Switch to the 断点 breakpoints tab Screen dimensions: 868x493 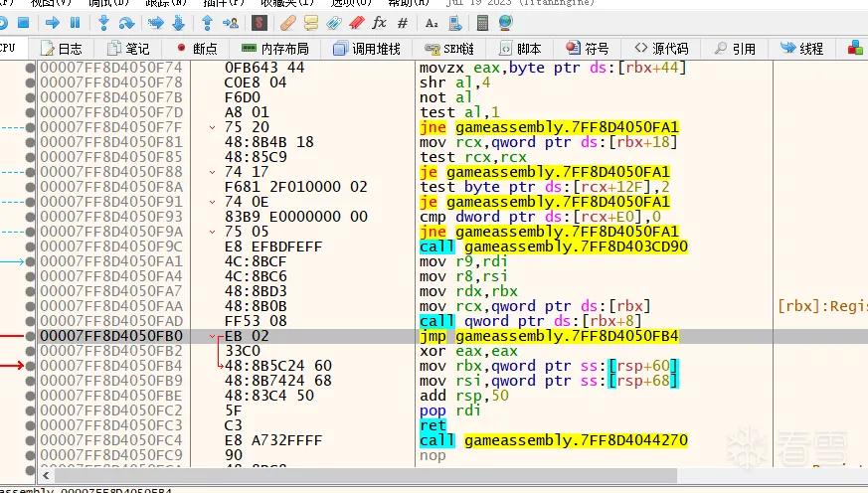(197, 49)
